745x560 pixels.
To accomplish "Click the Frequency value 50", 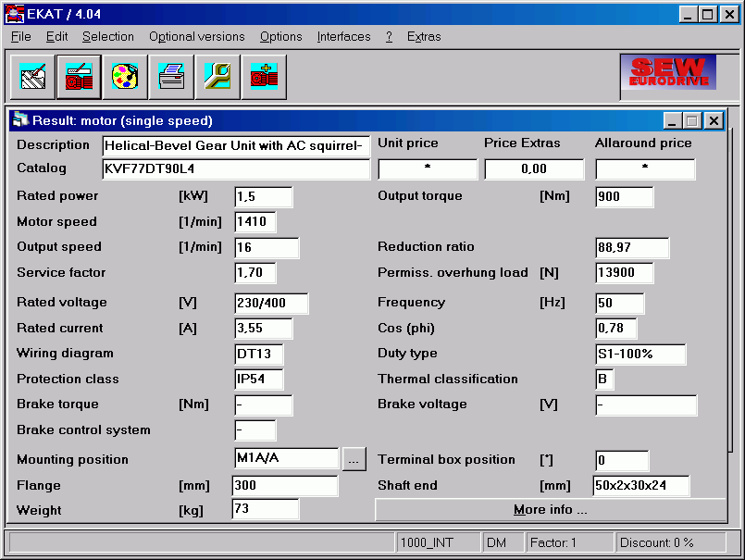I will click(619, 304).
